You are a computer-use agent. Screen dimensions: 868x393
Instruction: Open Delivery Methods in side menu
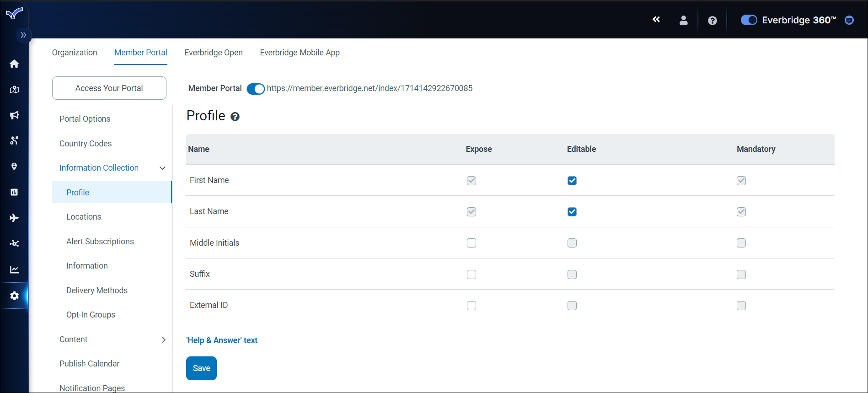(97, 291)
